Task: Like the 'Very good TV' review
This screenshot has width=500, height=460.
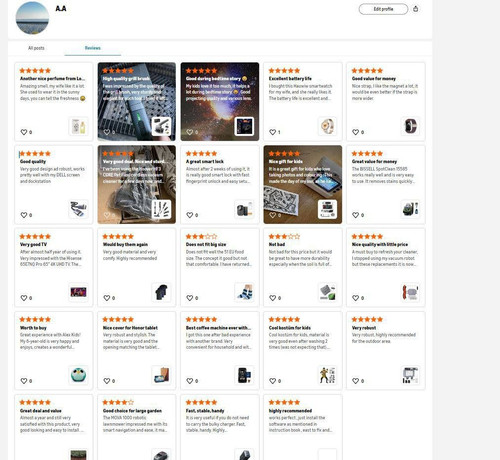Action: (x=24, y=298)
